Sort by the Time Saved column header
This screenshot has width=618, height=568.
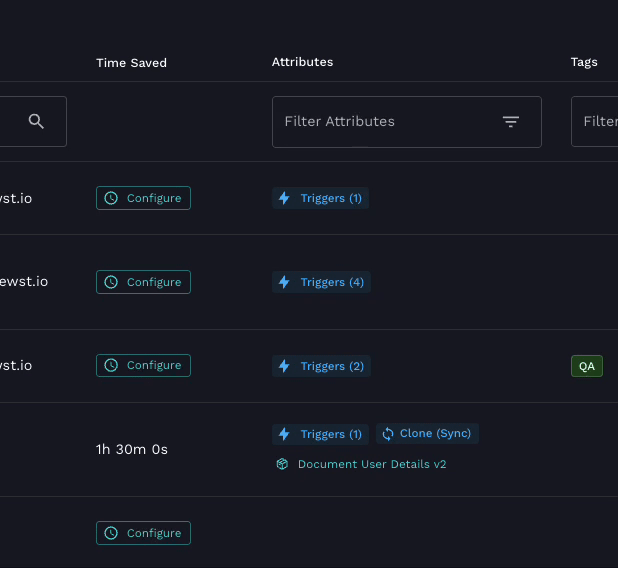point(131,63)
